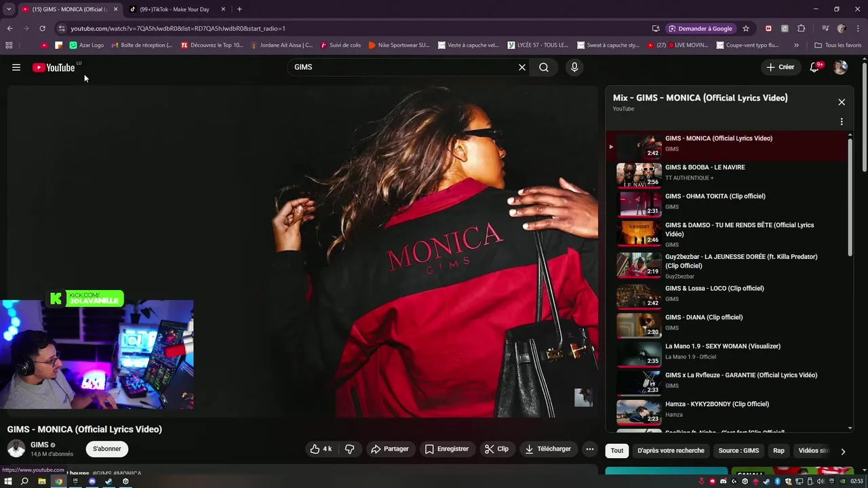Image resolution: width=868 pixels, height=488 pixels.
Task: Open the Mix playlist three-dot options
Action: click(x=842, y=122)
